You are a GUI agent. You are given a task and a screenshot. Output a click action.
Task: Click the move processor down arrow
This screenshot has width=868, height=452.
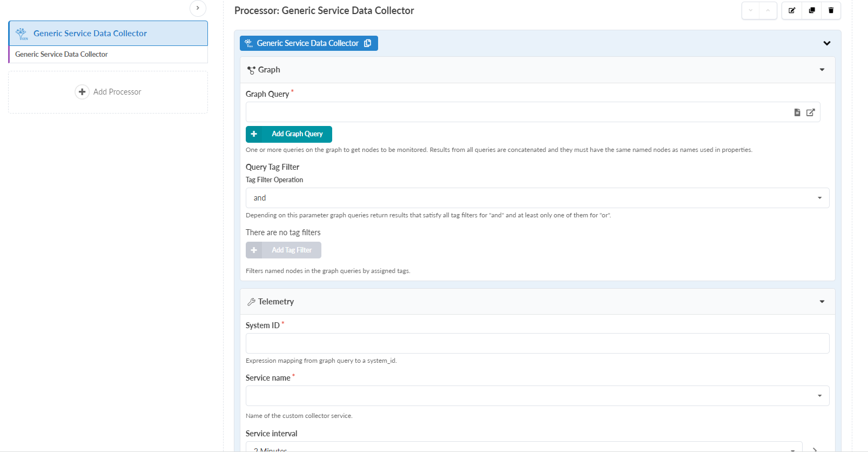pos(750,10)
